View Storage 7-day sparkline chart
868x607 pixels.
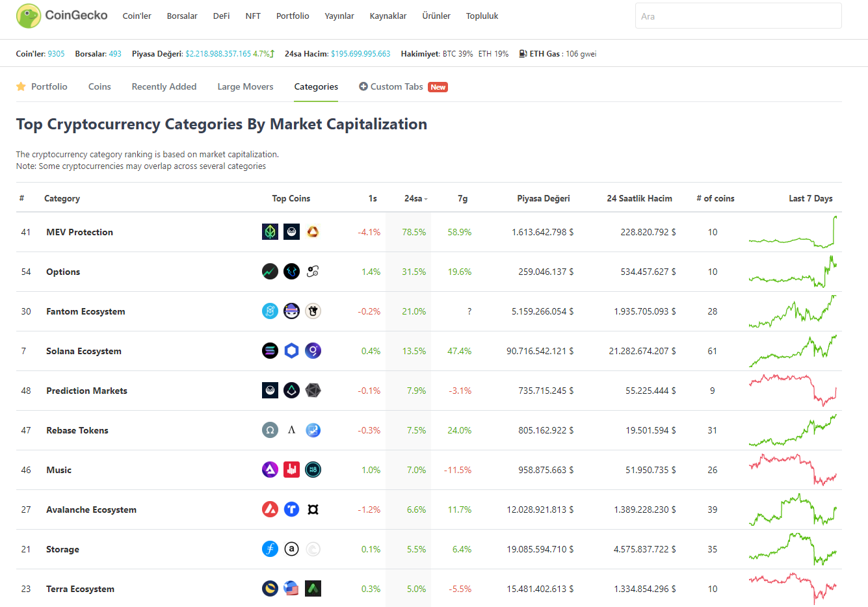[x=793, y=549]
